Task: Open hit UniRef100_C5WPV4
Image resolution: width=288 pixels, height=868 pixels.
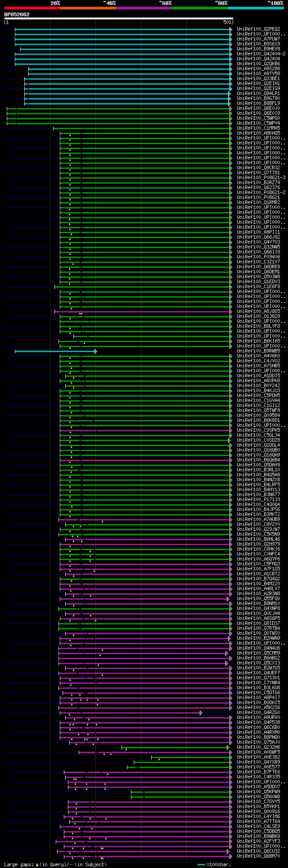Action: [259, 123]
